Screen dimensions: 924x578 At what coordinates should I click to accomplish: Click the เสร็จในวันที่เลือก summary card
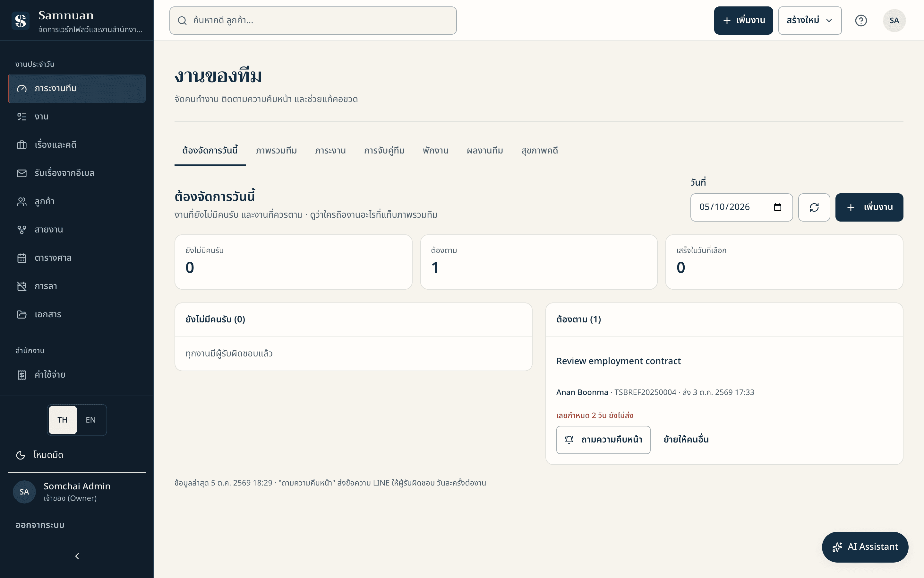coord(784,262)
